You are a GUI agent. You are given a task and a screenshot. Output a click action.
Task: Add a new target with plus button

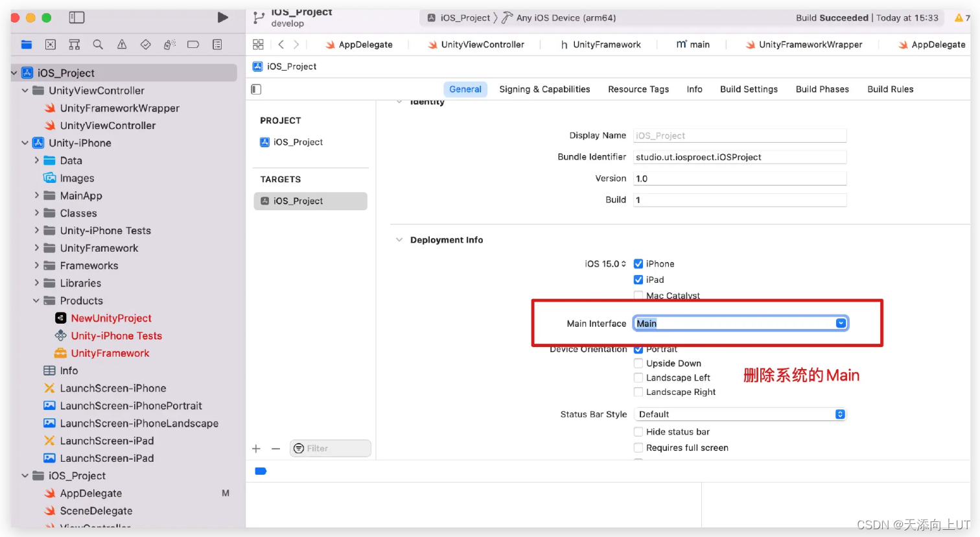coord(256,448)
